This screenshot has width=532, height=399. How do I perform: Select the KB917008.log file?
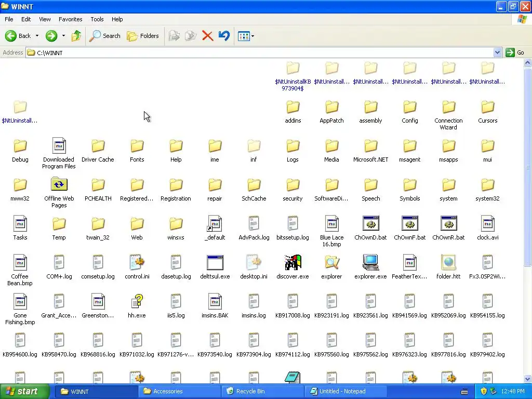292,301
